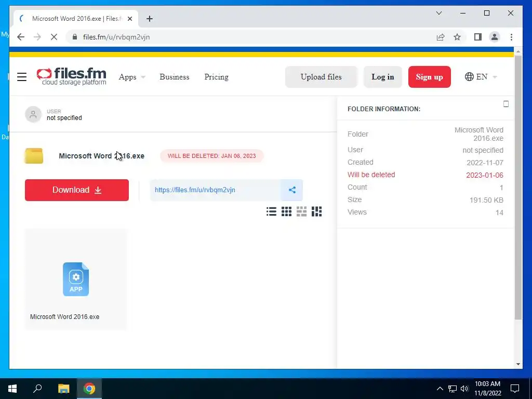The image size is (532, 399).
Task: Select the Microsoft Word 2016.exe tab
Action: coord(76,19)
